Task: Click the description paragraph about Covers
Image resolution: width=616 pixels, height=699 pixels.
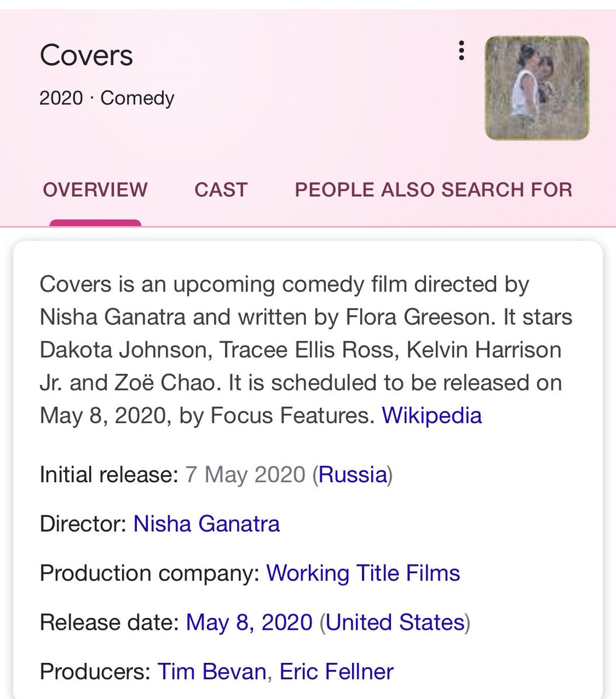Action: [306, 350]
